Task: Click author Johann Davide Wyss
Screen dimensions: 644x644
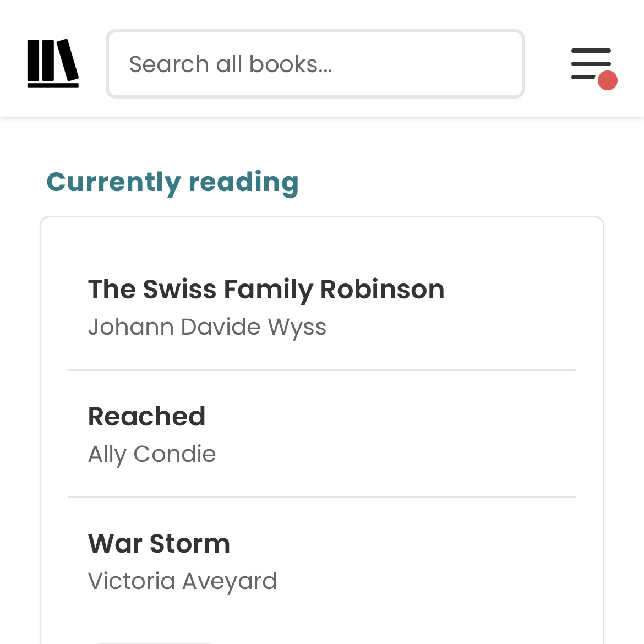Action: 208,326
